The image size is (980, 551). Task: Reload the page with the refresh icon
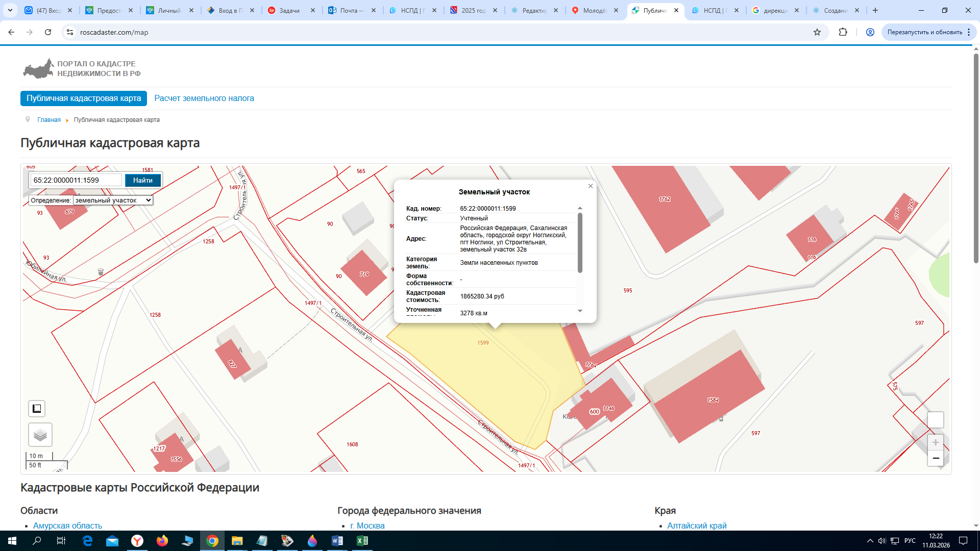click(48, 32)
